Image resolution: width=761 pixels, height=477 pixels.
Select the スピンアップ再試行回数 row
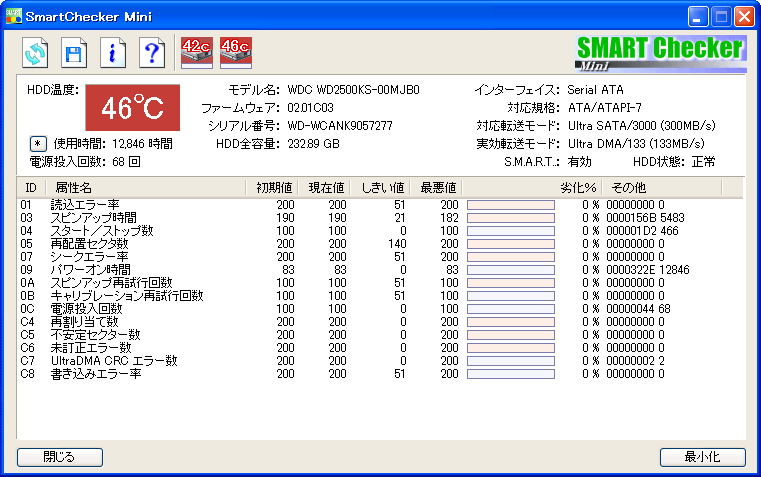click(x=380, y=283)
